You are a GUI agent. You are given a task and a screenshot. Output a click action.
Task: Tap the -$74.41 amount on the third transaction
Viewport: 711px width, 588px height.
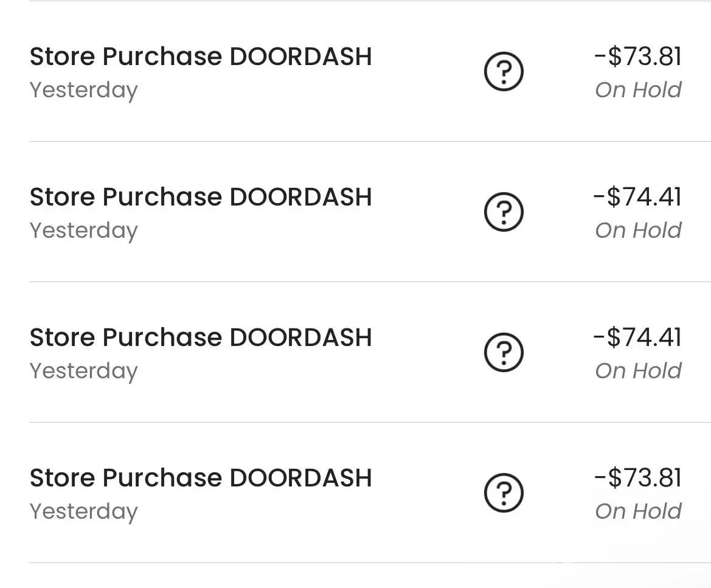click(638, 337)
